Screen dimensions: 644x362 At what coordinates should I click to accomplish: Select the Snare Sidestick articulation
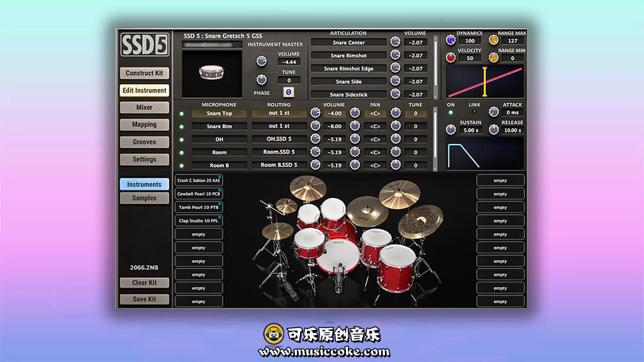(x=348, y=94)
